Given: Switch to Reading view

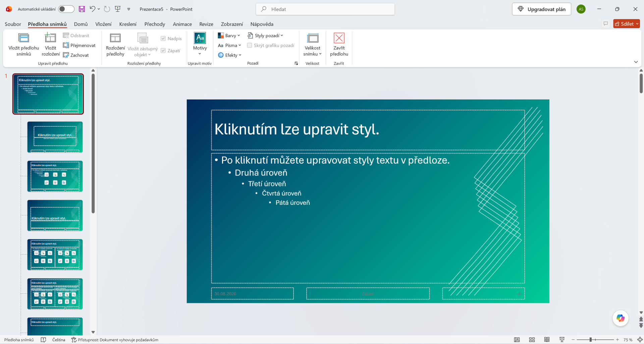Looking at the screenshot, I should coord(547,340).
